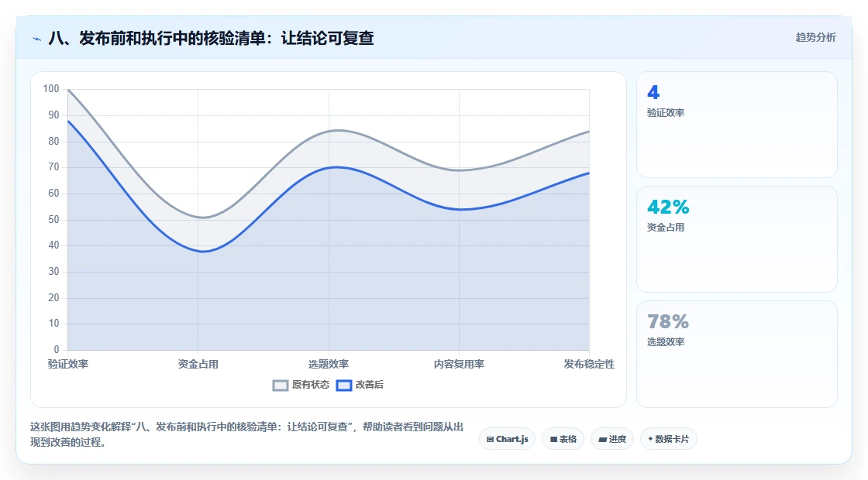Click the 选题效率 x-axis label
Viewport: 868px width, 480px height.
(x=329, y=364)
